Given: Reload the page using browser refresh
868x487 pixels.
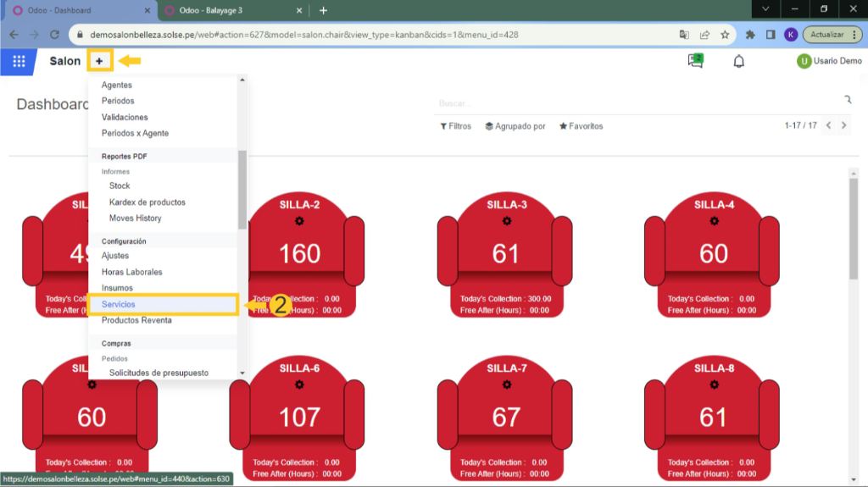Looking at the screenshot, I should coord(55,35).
